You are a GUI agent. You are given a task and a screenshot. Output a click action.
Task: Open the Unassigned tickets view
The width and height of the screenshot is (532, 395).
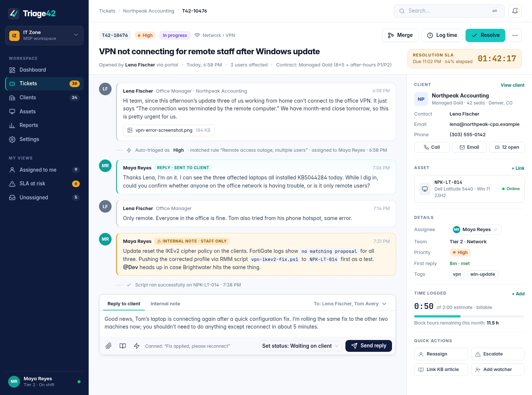[44, 197]
